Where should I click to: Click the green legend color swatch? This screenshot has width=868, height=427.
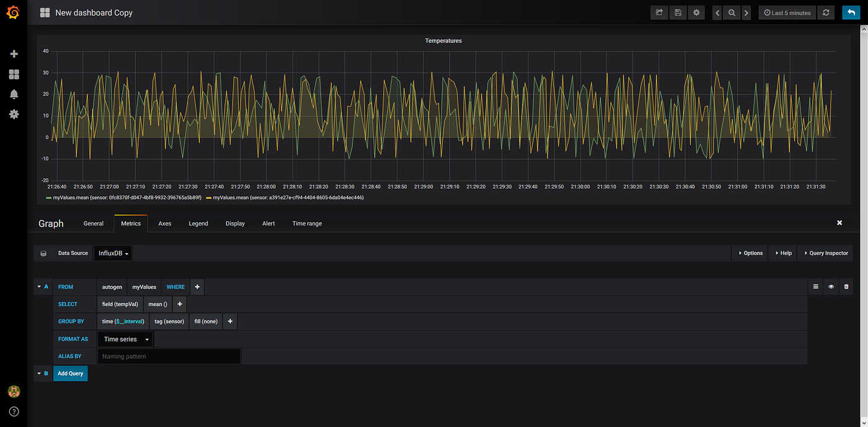(x=47, y=197)
